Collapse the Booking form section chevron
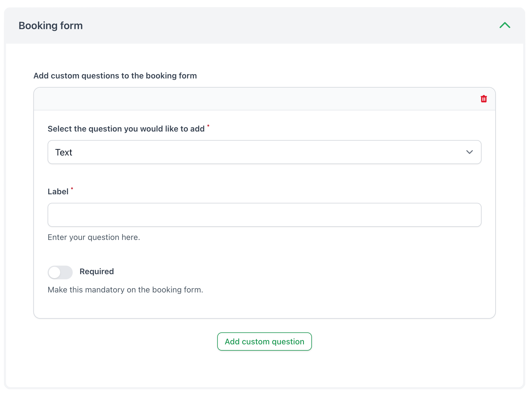The width and height of the screenshot is (532, 400). [505, 25]
